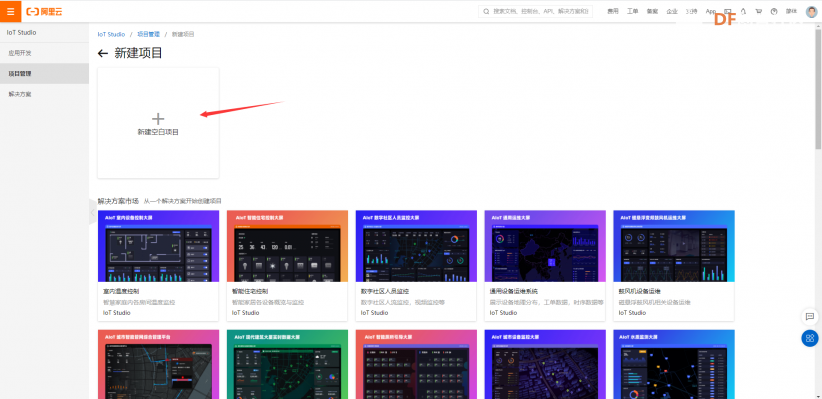Click 新建空白项目 card label
This screenshot has height=399, width=822.
coord(158,132)
